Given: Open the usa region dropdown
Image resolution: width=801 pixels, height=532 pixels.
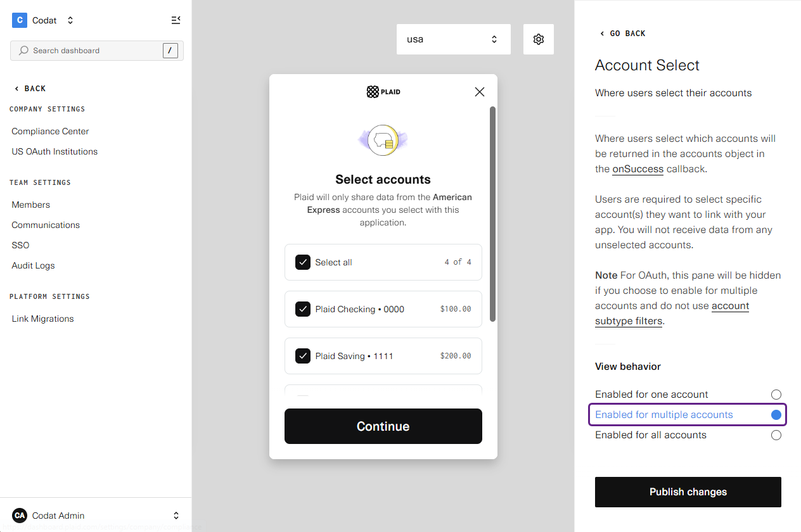Looking at the screenshot, I should point(453,39).
